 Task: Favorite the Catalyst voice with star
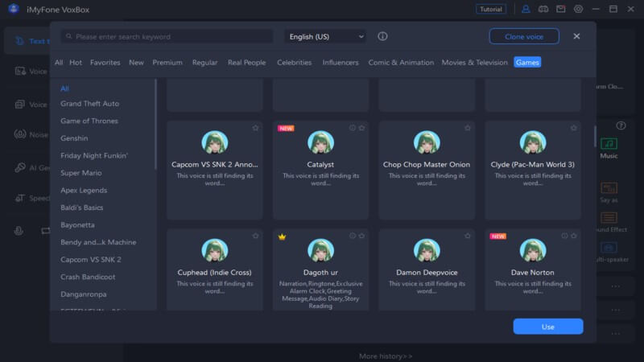[x=361, y=128]
